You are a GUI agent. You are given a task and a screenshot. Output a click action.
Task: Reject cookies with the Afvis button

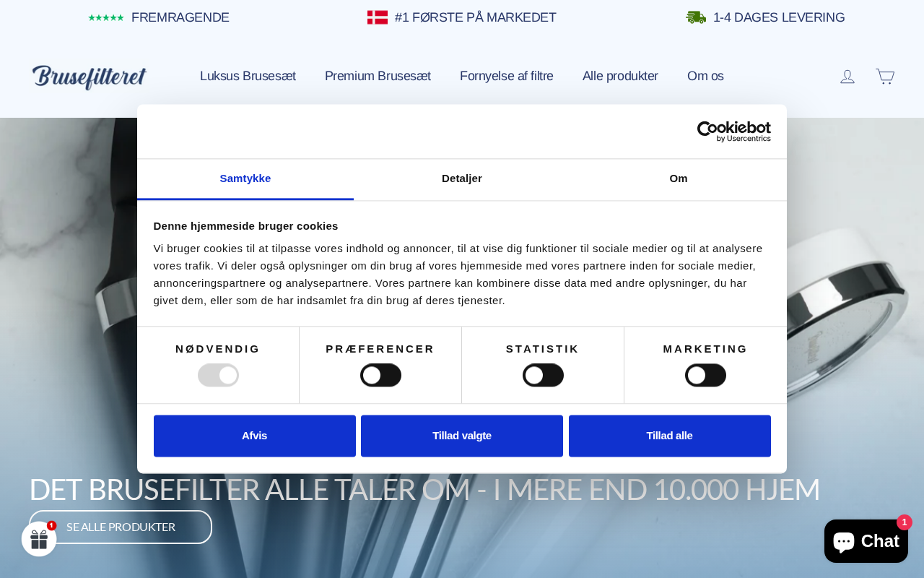(255, 436)
